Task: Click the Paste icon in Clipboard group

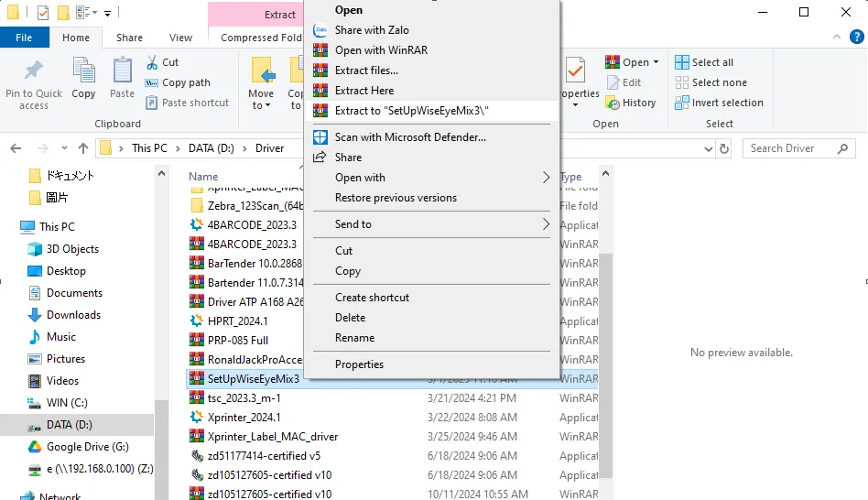Action: click(122, 71)
